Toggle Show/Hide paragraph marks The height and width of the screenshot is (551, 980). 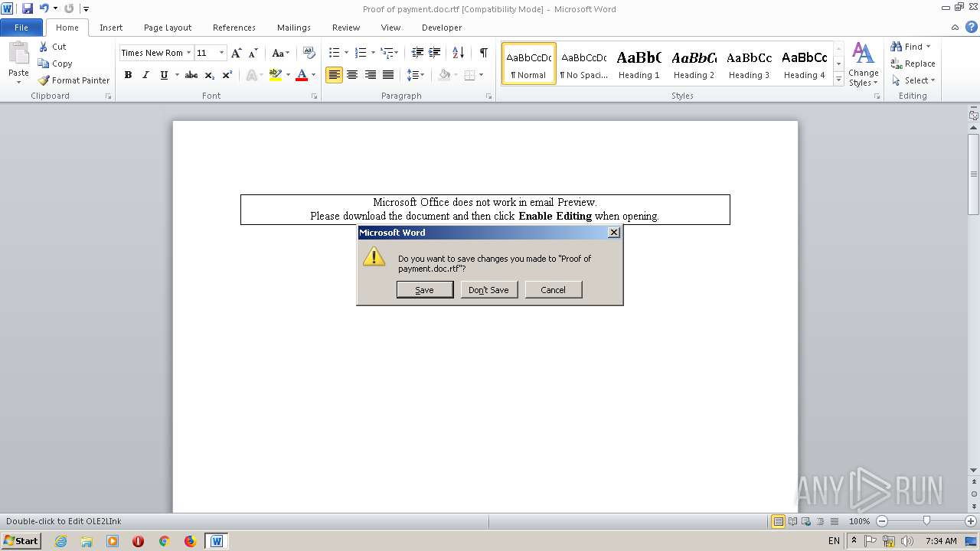point(483,53)
